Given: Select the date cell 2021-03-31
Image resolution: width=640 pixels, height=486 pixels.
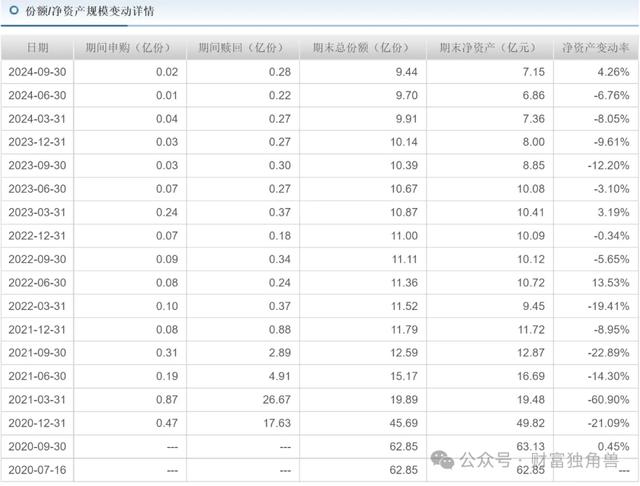Looking at the screenshot, I should pos(37,399).
